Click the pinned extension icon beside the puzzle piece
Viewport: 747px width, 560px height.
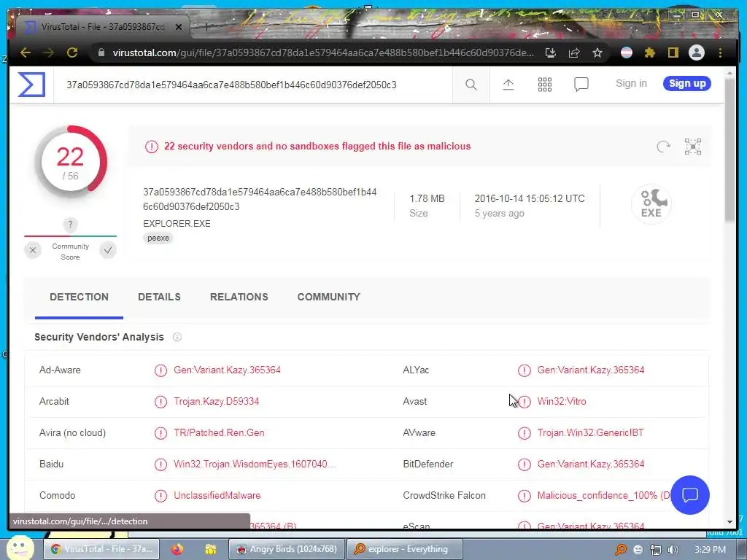point(627,52)
